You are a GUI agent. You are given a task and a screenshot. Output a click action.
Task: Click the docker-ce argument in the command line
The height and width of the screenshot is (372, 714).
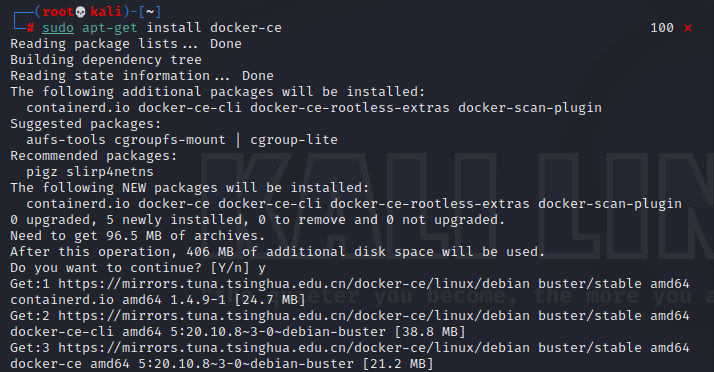pos(246,28)
